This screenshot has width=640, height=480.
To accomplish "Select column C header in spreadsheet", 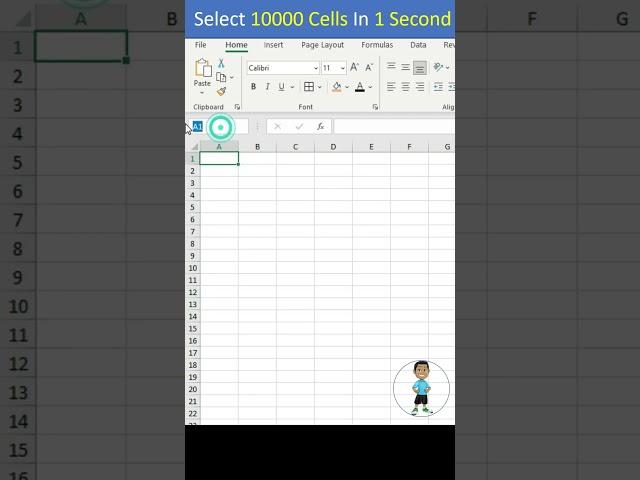I will pos(295,147).
